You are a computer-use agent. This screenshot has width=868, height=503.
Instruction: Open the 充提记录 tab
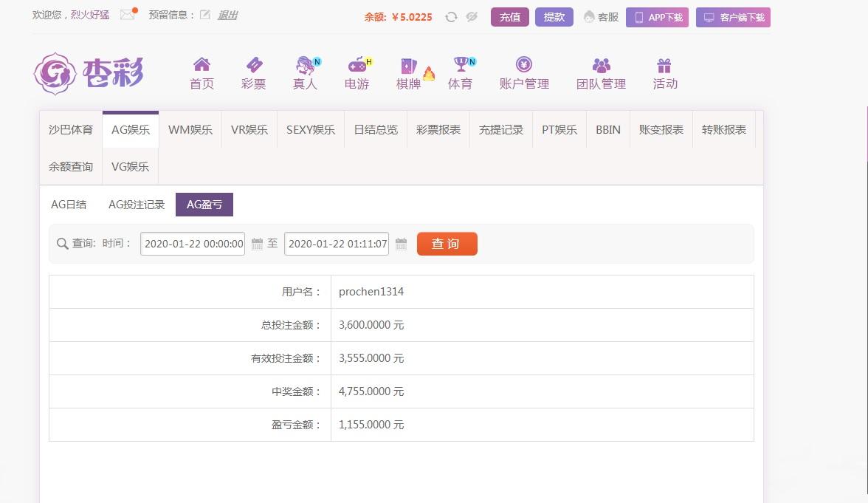[501, 130]
